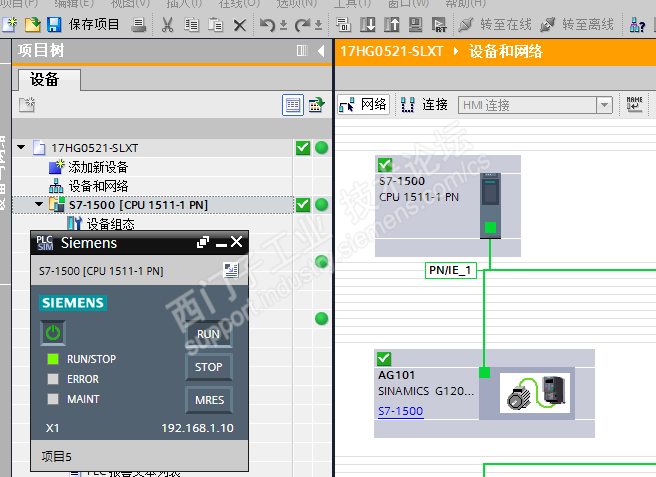Click the RUN/STOP green LED indicator
The height and width of the screenshot is (477, 656).
coord(53,359)
